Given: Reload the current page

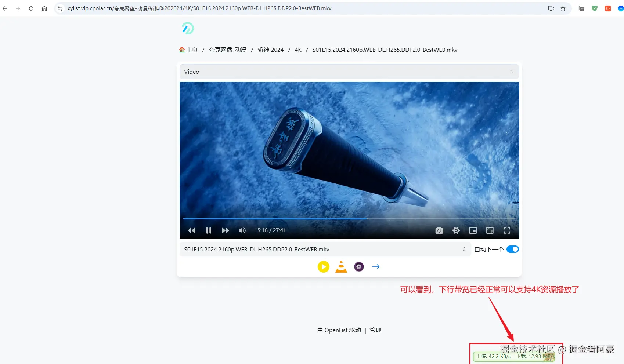Looking at the screenshot, I should [x=31, y=8].
